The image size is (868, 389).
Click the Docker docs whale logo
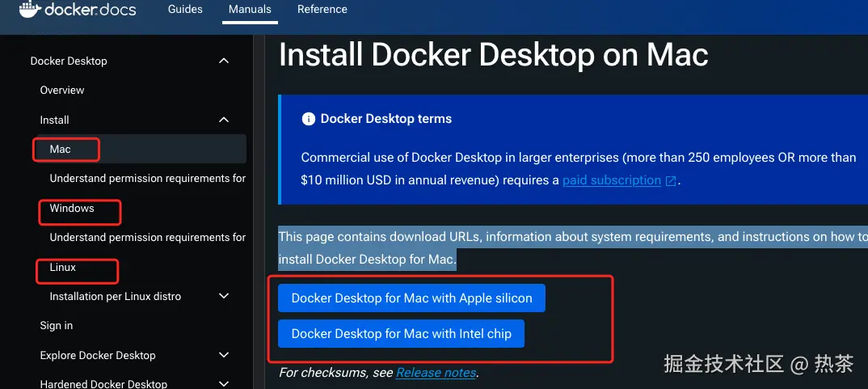coord(30,10)
